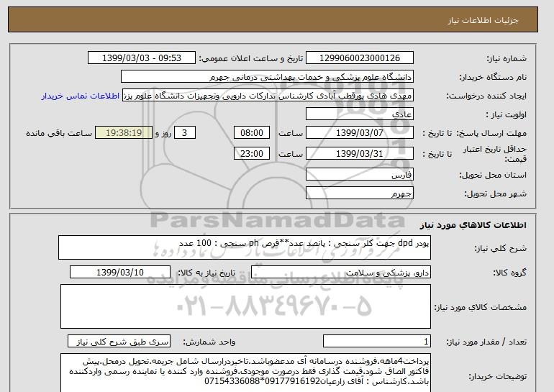
Task: Click the need number field 1299060023000126
Action: click(359, 58)
